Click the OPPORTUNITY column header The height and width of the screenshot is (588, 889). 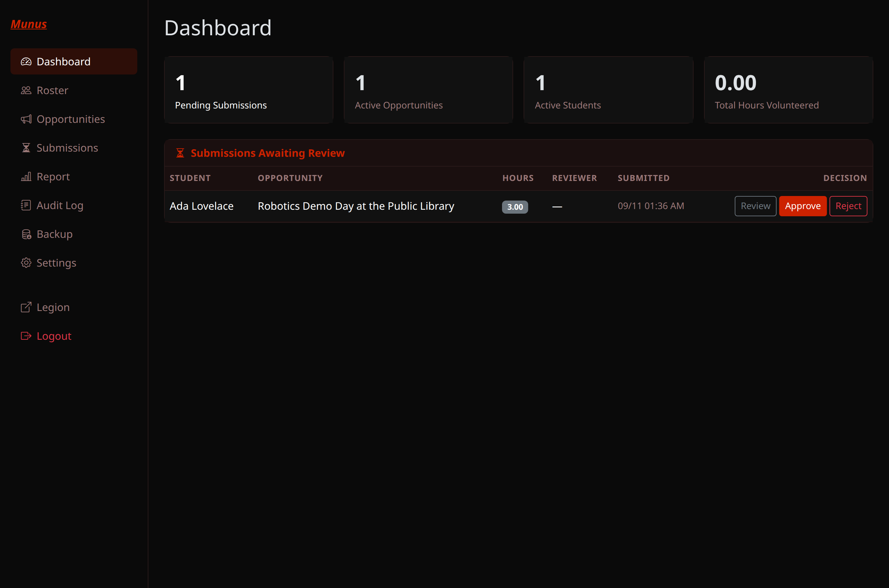[x=290, y=178]
